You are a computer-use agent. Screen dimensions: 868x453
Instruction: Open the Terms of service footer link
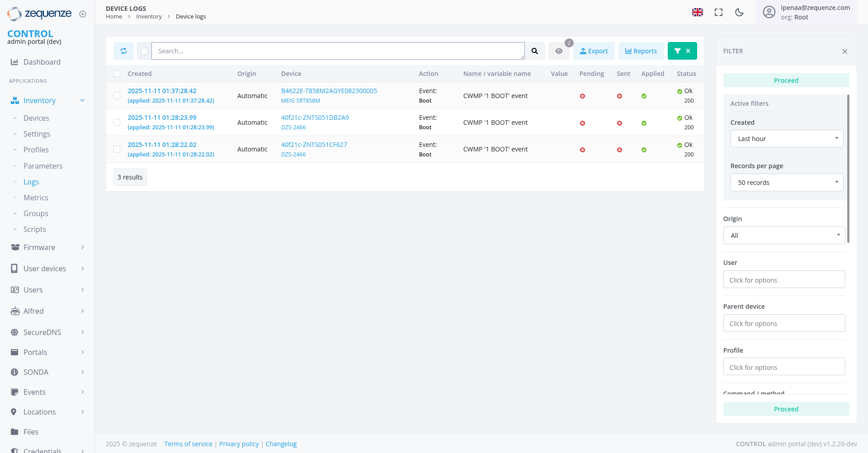[x=189, y=444]
